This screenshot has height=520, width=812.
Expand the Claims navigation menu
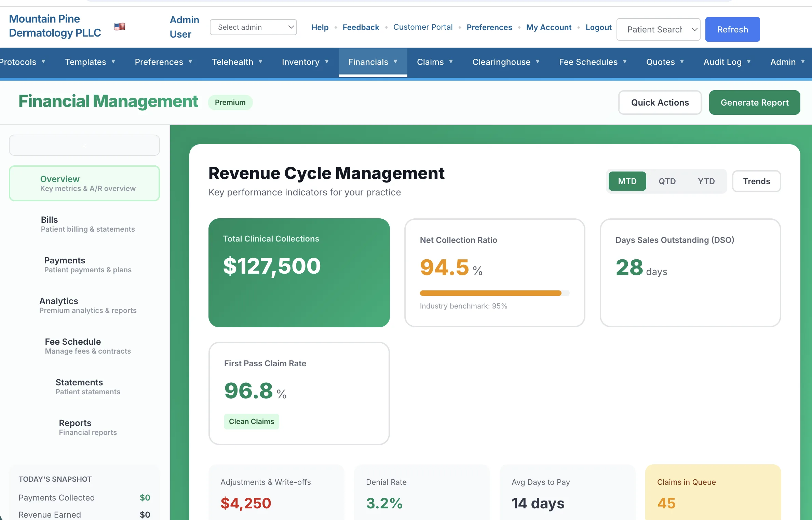click(435, 62)
